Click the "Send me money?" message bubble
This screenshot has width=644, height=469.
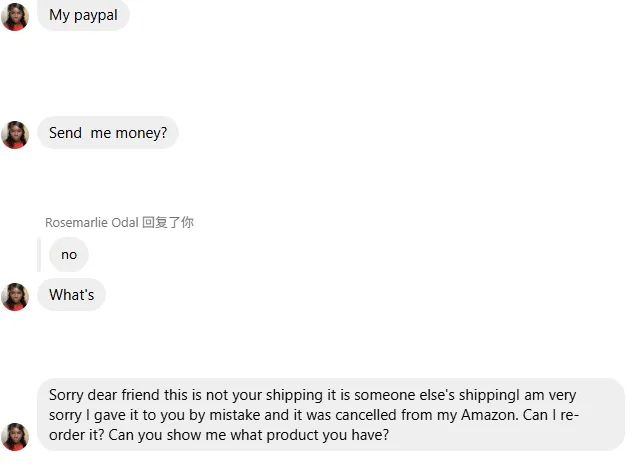pyautogui.click(x=108, y=133)
